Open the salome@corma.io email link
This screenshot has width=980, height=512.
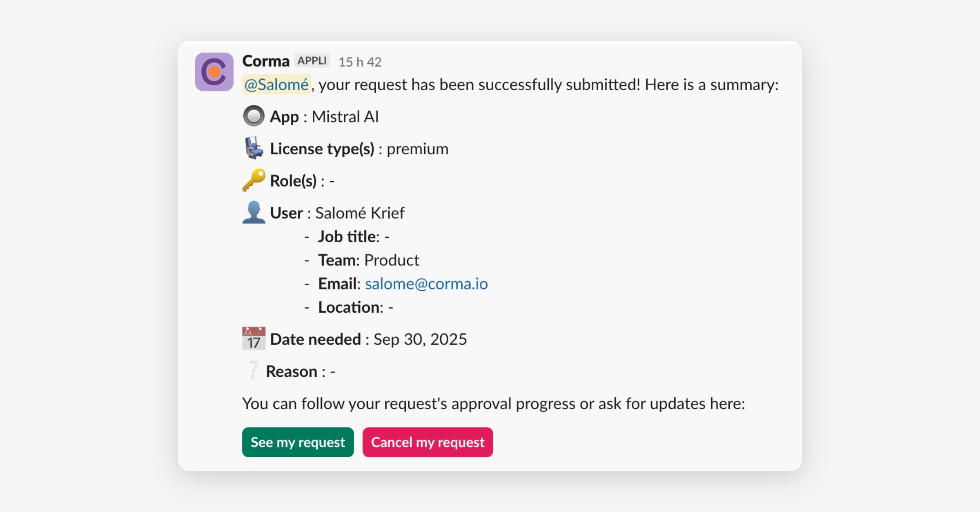pos(426,284)
